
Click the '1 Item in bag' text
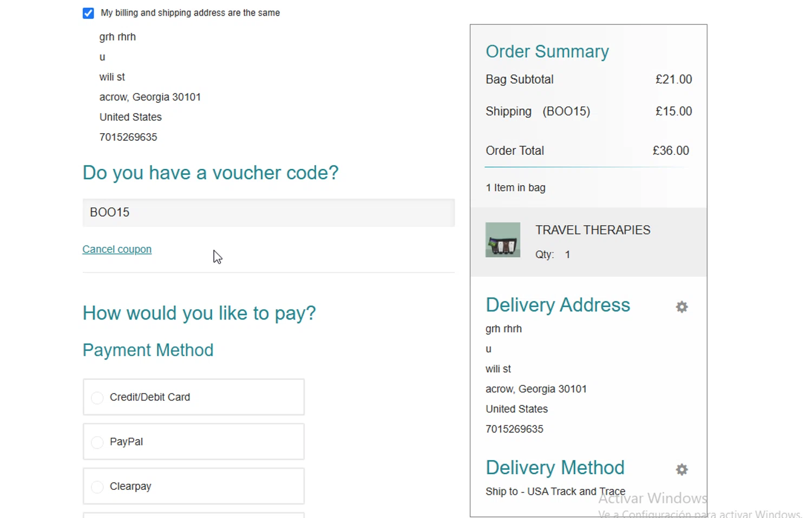(515, 188)
